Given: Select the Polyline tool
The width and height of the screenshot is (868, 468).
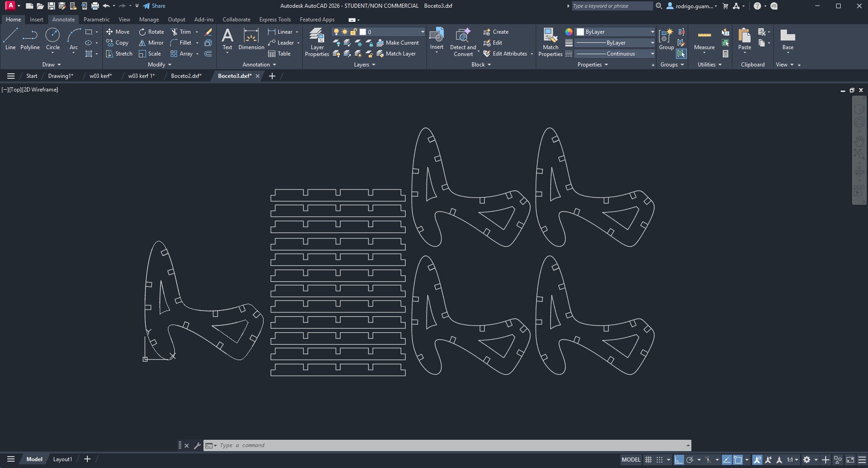Looking at the screenshot, I should point(30,39).
